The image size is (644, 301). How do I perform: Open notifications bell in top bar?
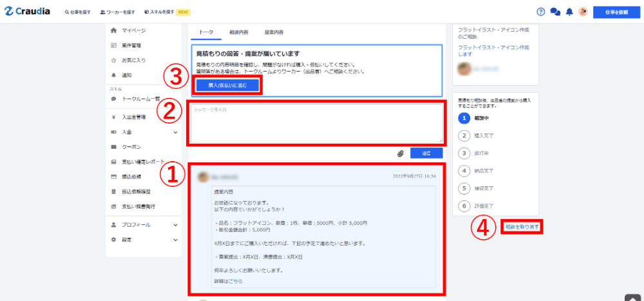tap(569, 12)
